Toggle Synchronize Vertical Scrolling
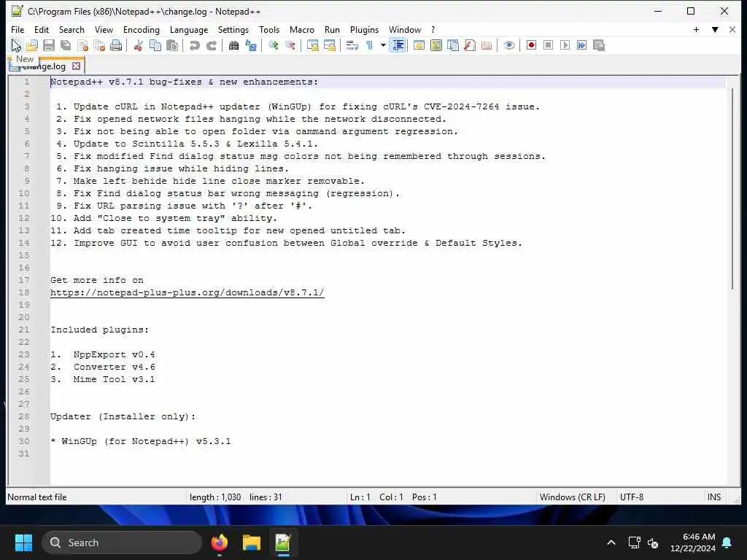 click(x=312, y=45)
